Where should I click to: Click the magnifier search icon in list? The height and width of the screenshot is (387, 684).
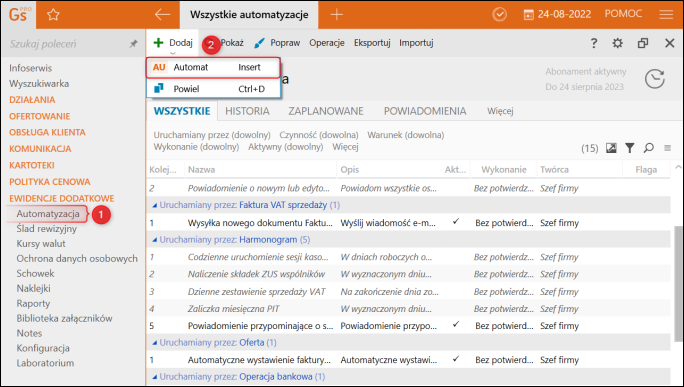click(649, 148)
